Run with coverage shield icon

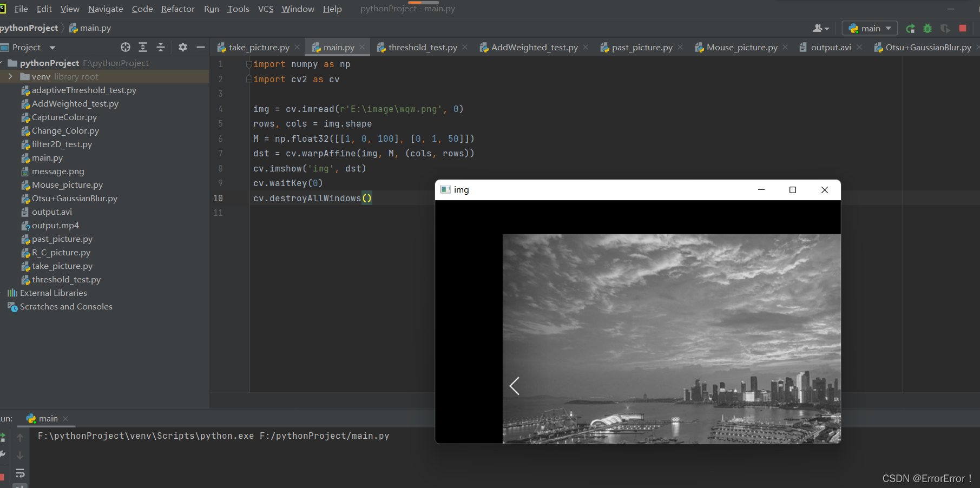945,29
